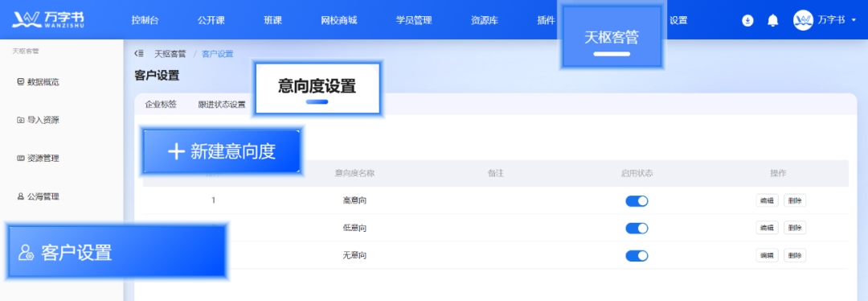Image resolution: width=868 pixels, height=301 pixels.
Task: Click the 操作 column header
Action: tap(778, 173)
